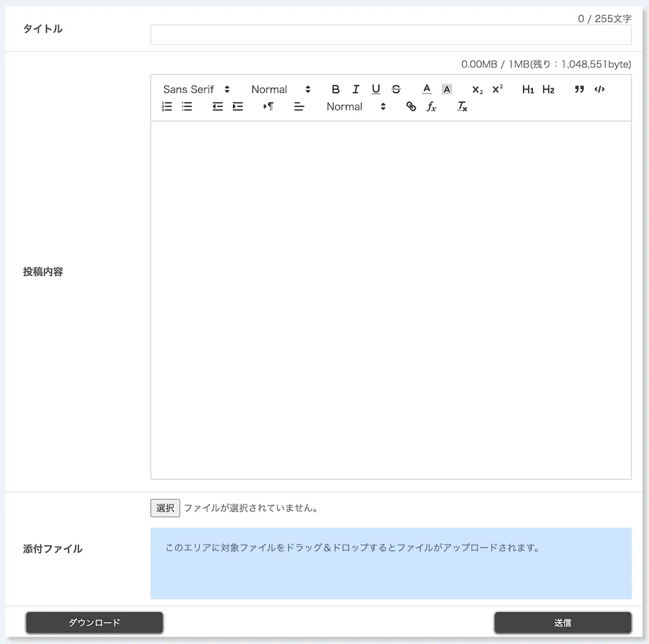
Task: Open the font size Normal dropdown
Action: (x=281, y=90)
